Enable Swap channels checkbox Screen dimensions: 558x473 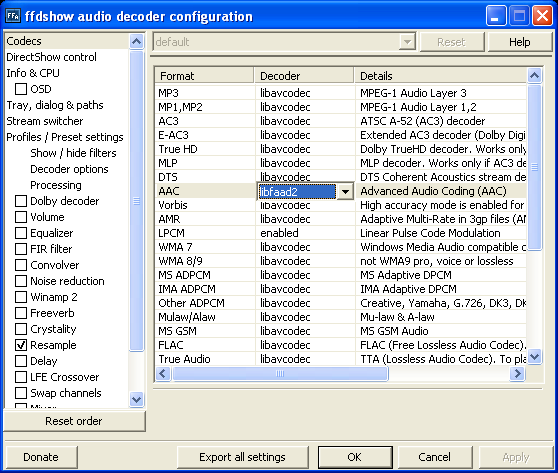21,393
